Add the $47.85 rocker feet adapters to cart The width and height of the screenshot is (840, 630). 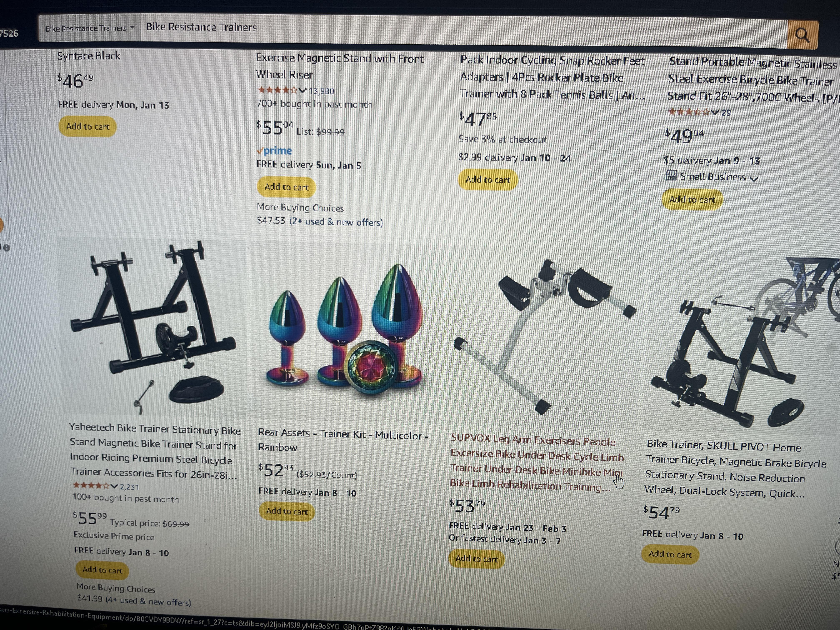coord(487,180)
